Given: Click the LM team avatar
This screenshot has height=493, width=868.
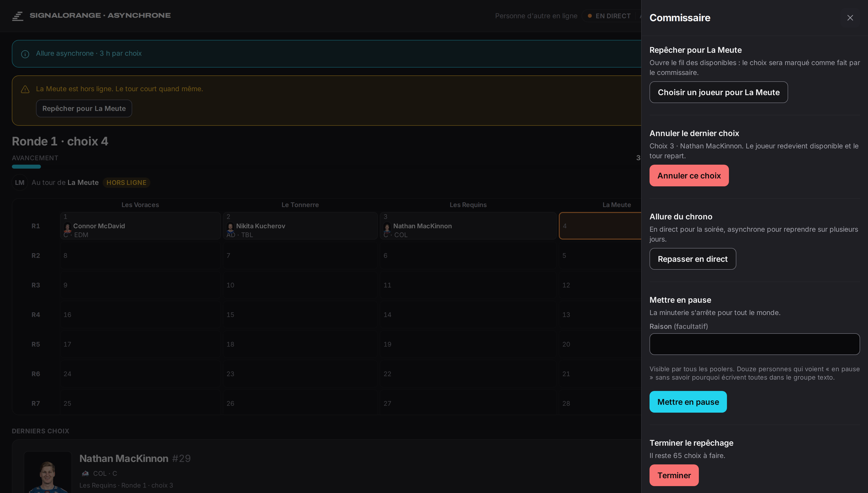Looking at the screenshot, I should tap(20, 182).
